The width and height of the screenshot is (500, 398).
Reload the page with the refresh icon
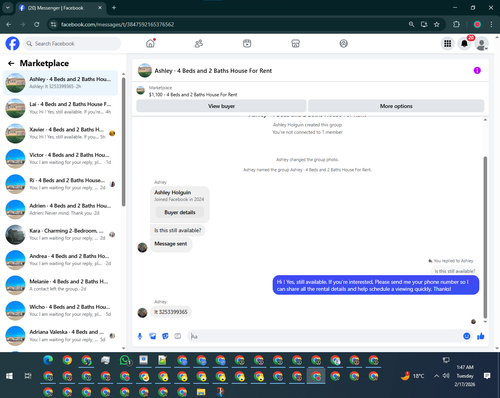[x=37, y=24]
